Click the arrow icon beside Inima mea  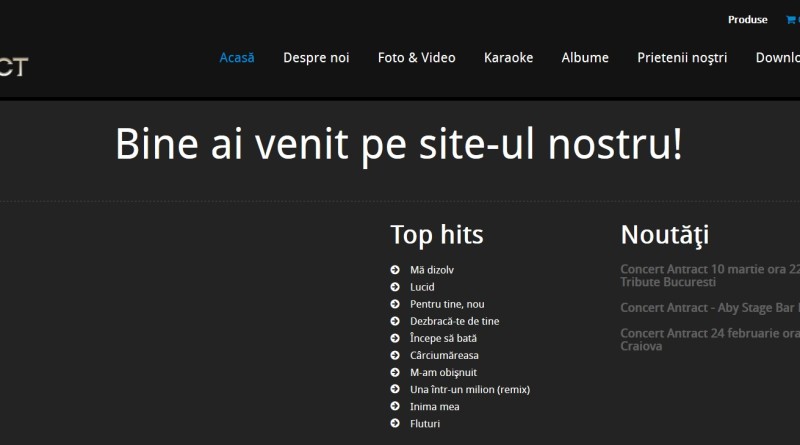pos(395,407)
